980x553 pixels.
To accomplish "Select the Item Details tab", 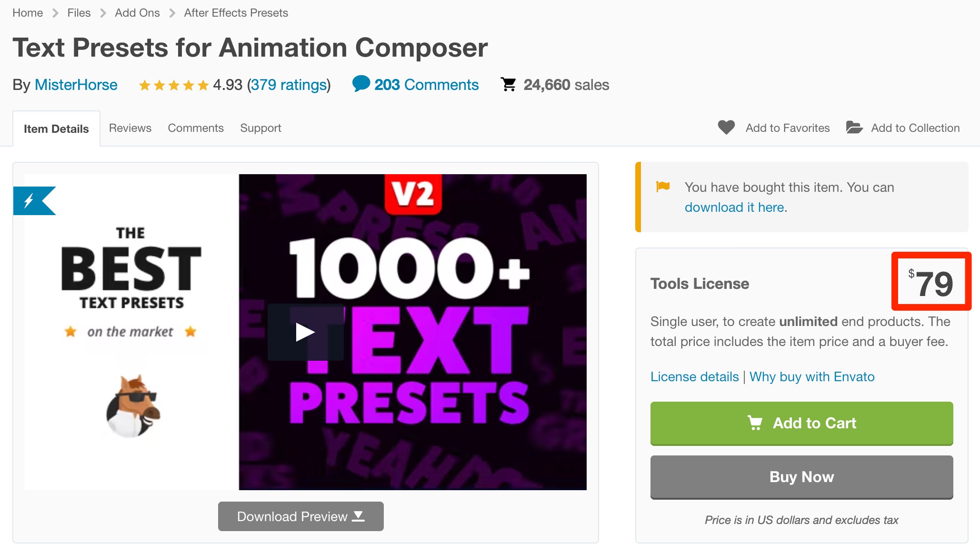I will pyautogui.click(x=56, y=128).
